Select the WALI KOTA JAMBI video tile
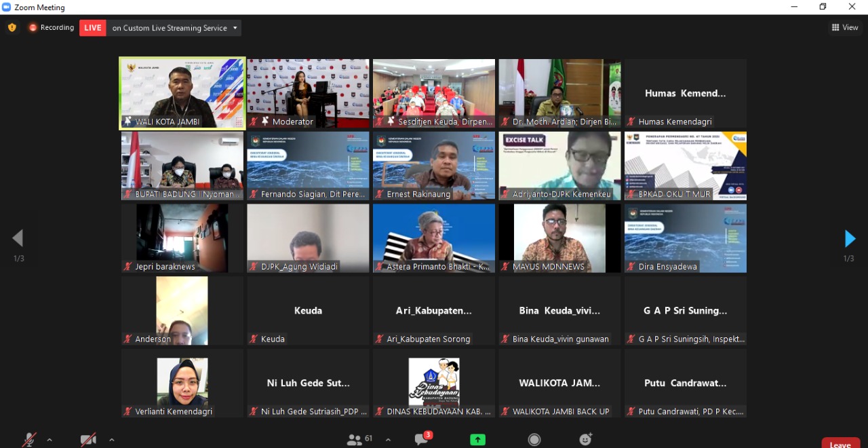 [182, 93]
